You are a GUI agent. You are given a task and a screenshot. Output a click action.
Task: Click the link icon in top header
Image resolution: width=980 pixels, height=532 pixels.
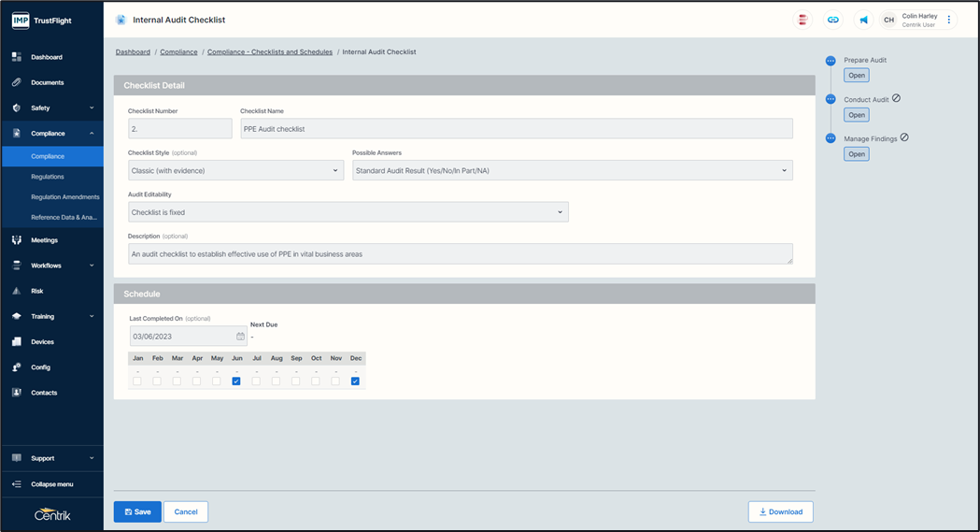click(832, 20)
